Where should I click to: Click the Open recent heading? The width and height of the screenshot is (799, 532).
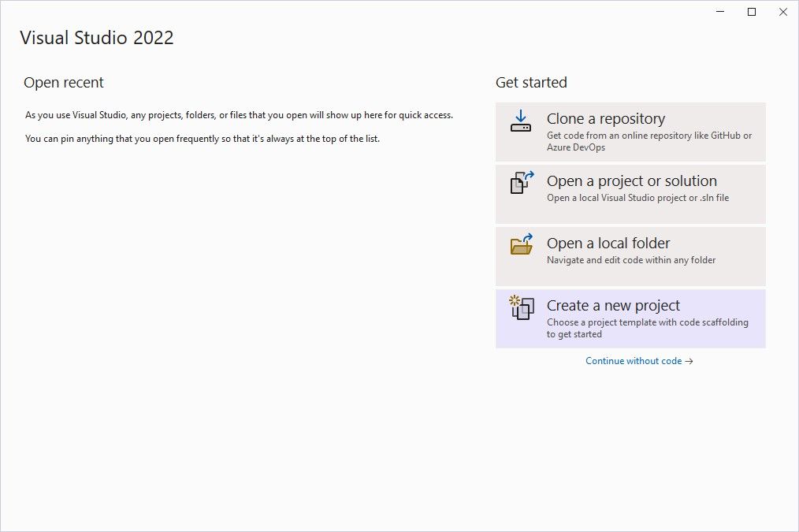pyautogui.click(x=63, y=82)
